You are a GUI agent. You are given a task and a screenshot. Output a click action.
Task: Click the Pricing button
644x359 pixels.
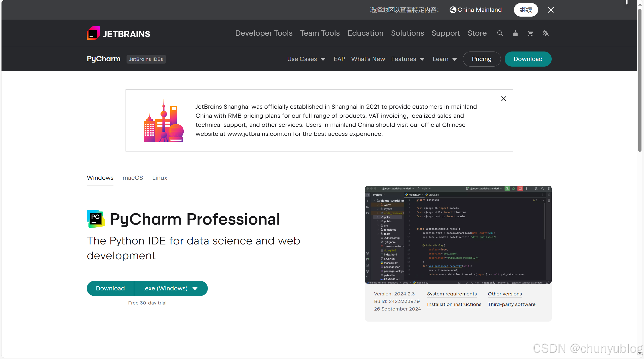point(481,59)
